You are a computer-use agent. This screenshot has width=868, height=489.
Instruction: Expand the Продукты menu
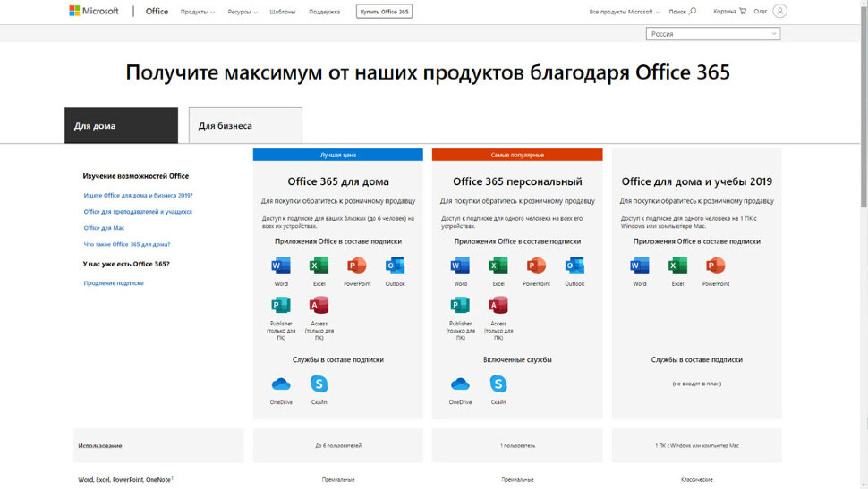tap(197, 12)
